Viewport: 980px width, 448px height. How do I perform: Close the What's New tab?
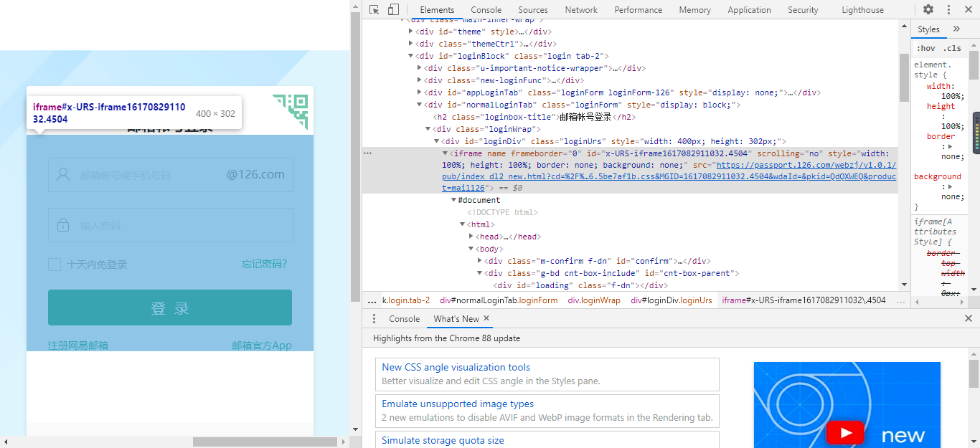(x=486, y=318)
